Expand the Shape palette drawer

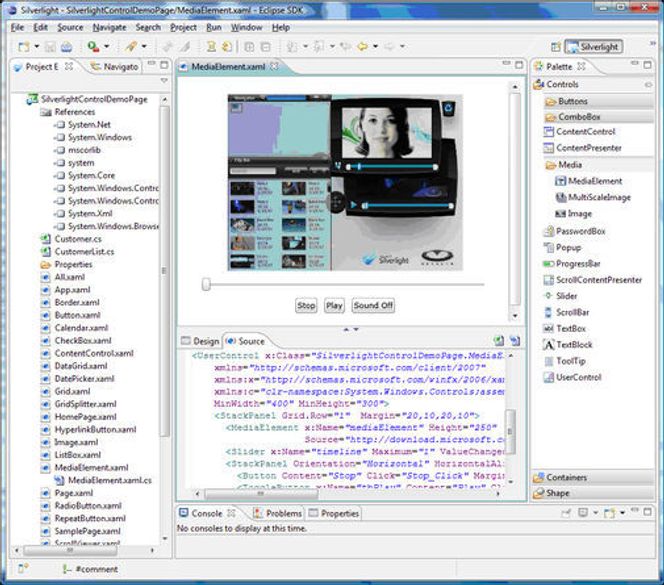[x=593, y=493]
